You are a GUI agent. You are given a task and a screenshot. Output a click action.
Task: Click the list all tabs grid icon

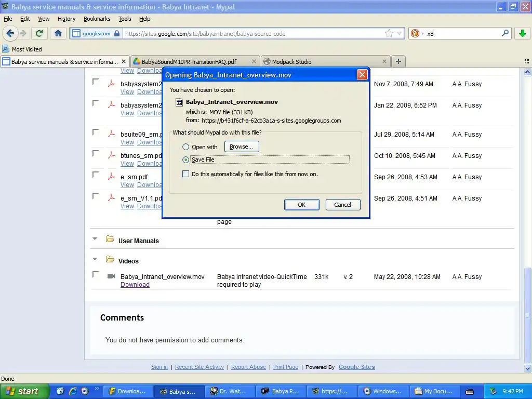click(527, 61)
